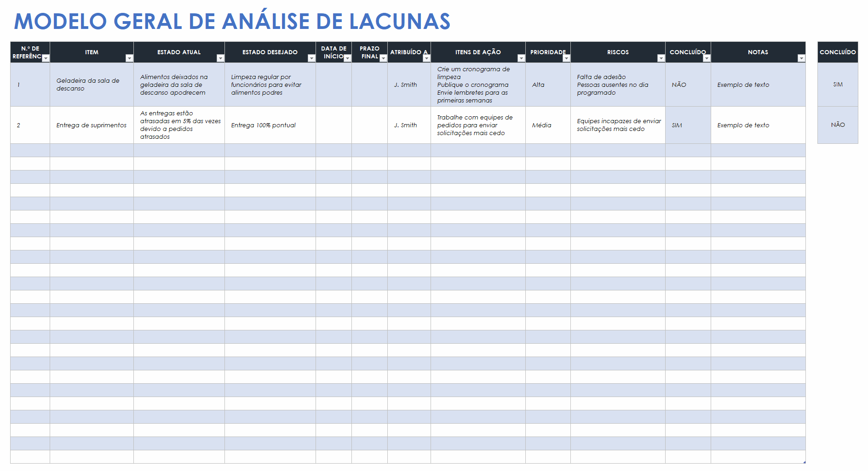868x471 pixels.
Task: Open the ATRIBUÍDO A filter dropdown
Action: [x=426, y=58]
